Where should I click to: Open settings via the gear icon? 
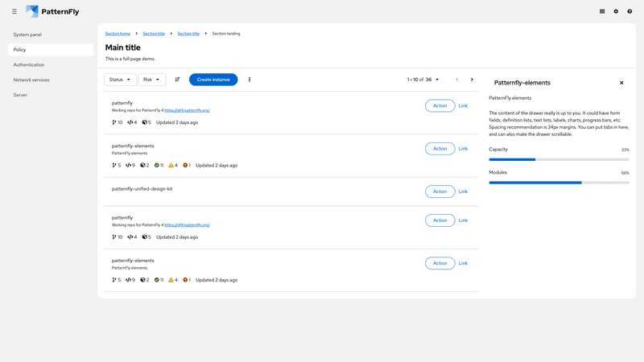[616, 11]
